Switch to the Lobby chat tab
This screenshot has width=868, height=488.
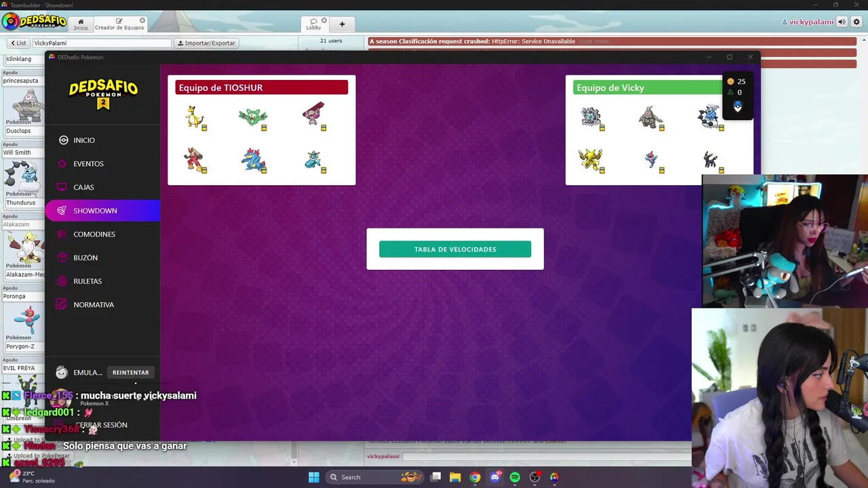click(x=313, y=24)
